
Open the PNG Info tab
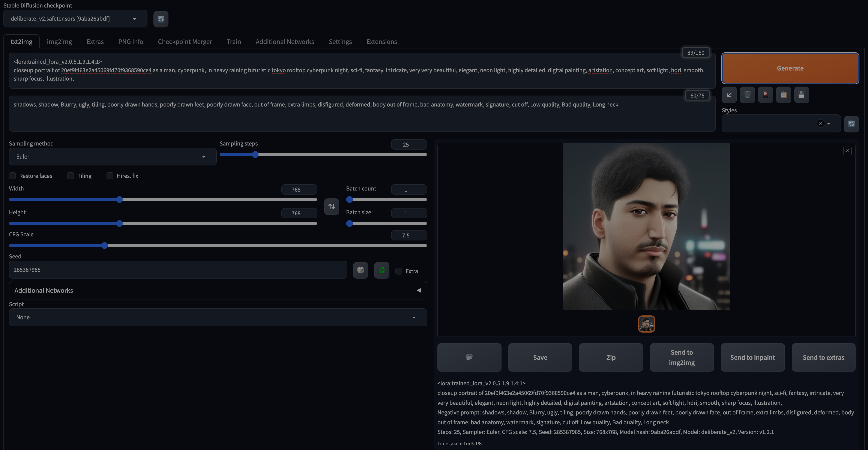pos(131,42)
